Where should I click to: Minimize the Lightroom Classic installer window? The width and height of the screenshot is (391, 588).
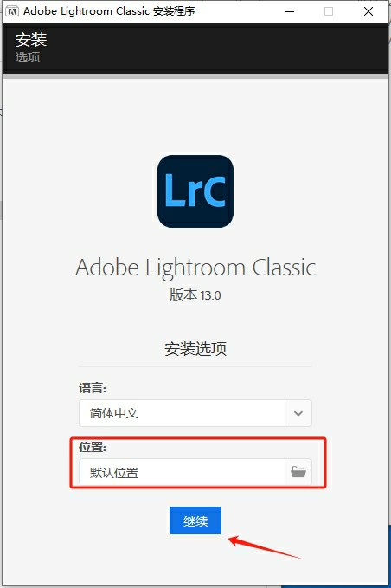click(290, 11)
